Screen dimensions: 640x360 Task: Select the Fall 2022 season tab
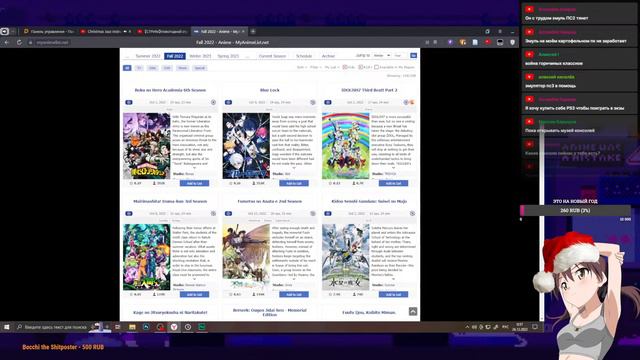[175, 56]
